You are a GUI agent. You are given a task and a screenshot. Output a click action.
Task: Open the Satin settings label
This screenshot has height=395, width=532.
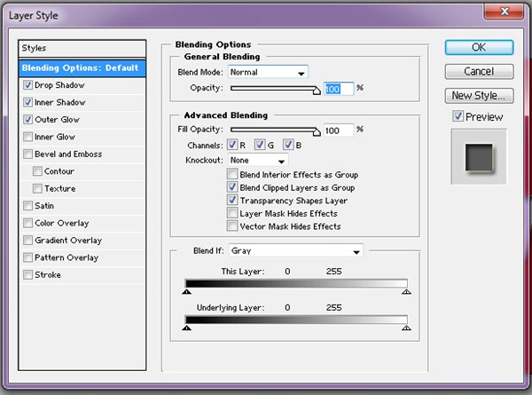(44, 206)
